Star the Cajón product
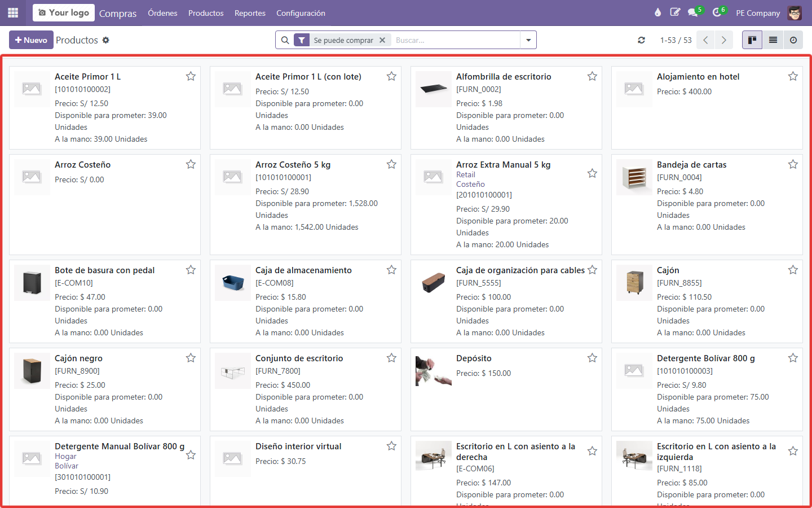 coord(793,270)
